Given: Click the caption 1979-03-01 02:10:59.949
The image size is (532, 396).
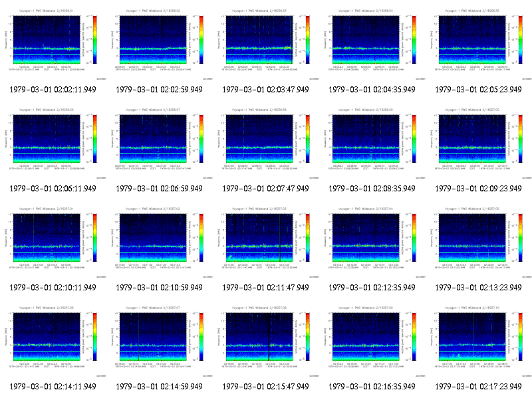Looking at the screenshot, I should (x=159, y=288).
